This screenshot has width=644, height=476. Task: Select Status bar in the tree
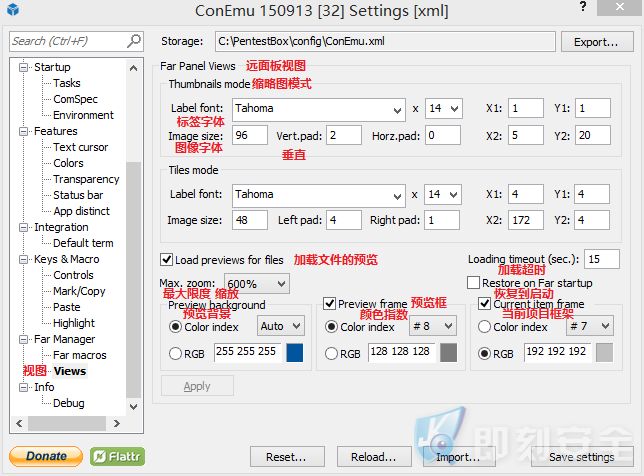[78, 195]
